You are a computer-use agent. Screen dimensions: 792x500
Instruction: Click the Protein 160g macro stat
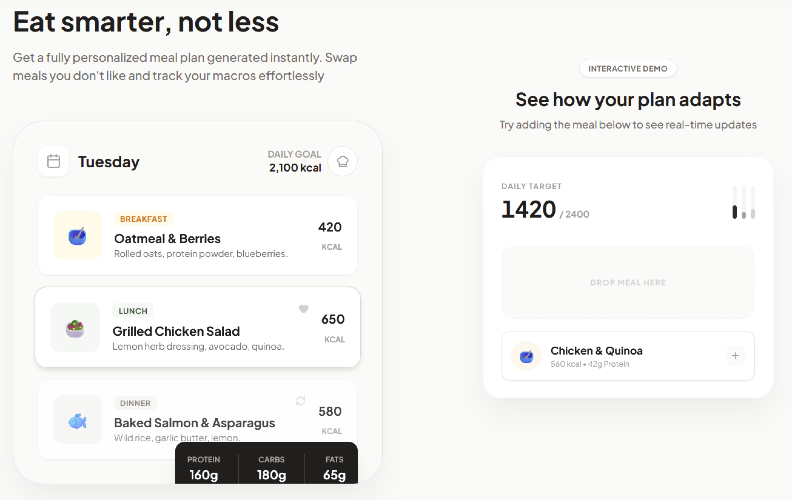[x=204, y=468]
